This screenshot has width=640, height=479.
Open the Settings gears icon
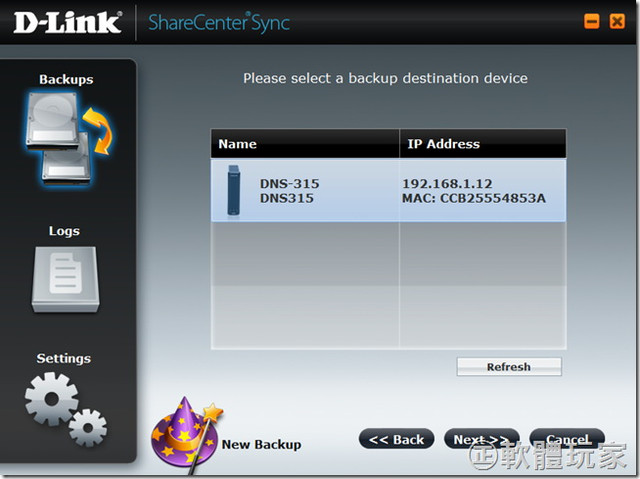pyautogui.click(x=65, y=406)
